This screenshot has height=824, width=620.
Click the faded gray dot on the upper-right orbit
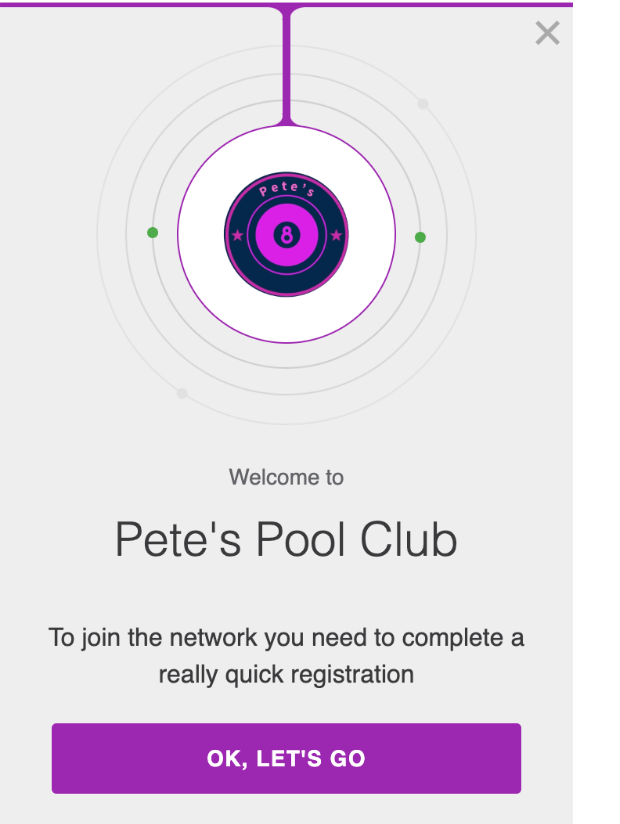pyautogui.click(x=423, y=104)
